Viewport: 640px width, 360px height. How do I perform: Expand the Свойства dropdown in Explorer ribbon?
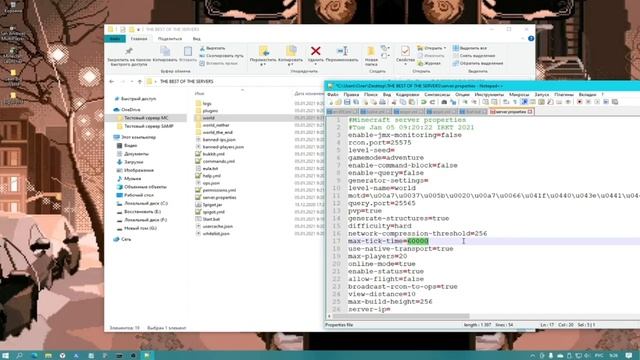click(405, 64)
